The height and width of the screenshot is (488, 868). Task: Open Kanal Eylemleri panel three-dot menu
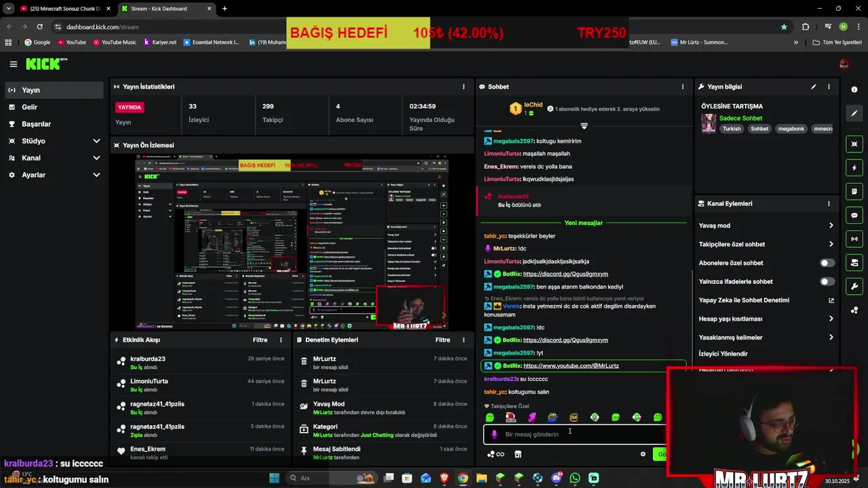pyautogui.click(x=829, y=203)
